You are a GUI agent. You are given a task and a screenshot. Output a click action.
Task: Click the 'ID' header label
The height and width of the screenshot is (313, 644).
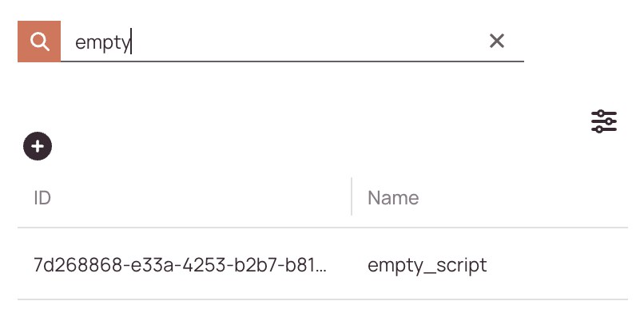tap(42, 198)
